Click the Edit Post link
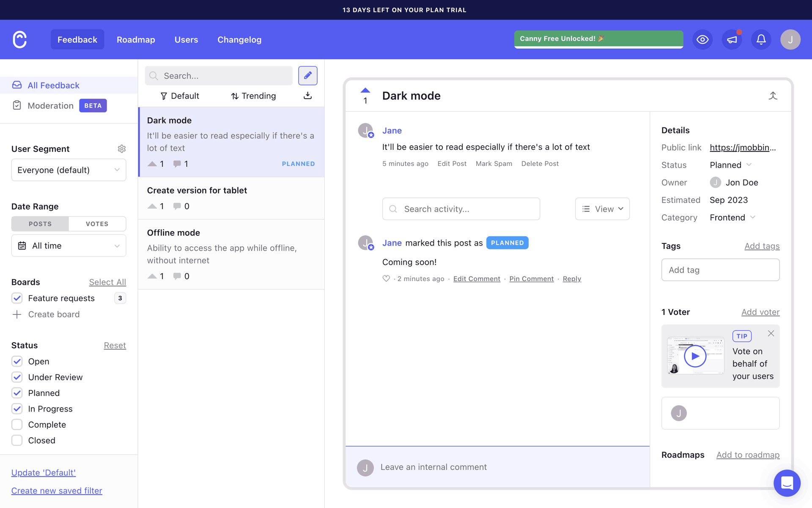The width and height of the screenshot is (812, 508). point(452,163)
